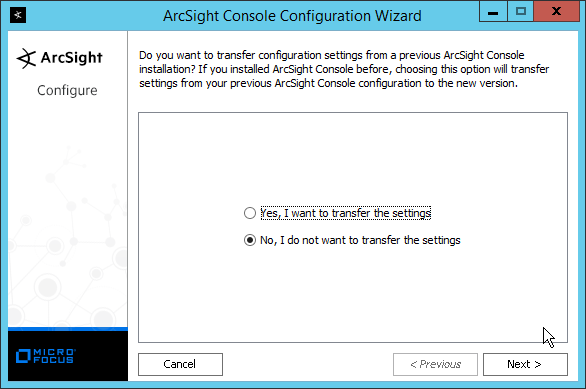This screenshot has height=389, width=586.
Task: Click the ArcSight star logo in sidebar
Action: (27, 58)
